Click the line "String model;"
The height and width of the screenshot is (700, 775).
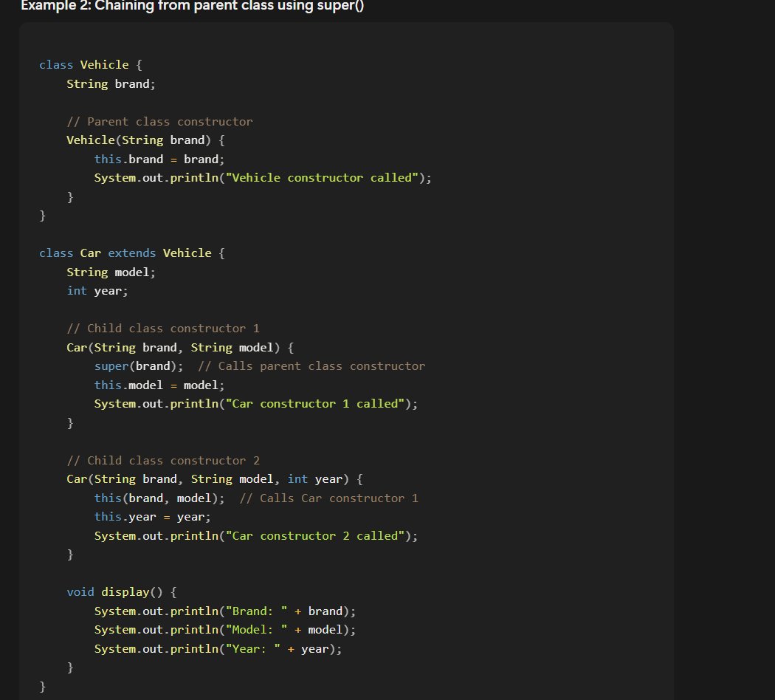(111, 272)
